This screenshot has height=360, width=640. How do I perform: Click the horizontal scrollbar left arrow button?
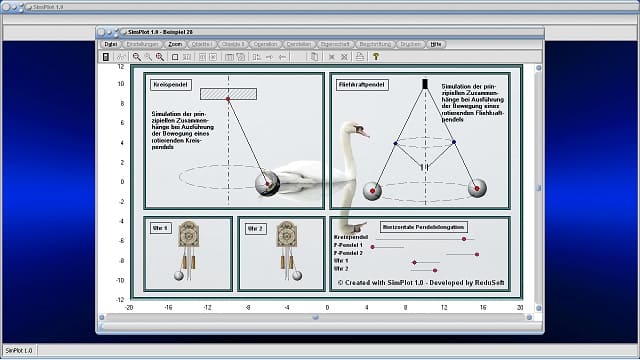[x=102, y=317]
